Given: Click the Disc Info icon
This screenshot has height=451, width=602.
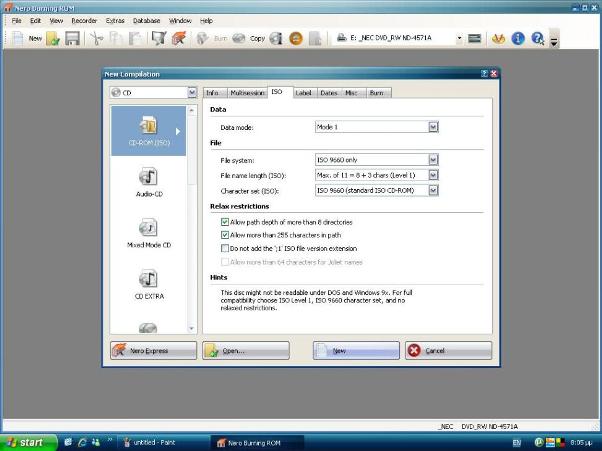Looking at the screenshot, I should (276, 38).
